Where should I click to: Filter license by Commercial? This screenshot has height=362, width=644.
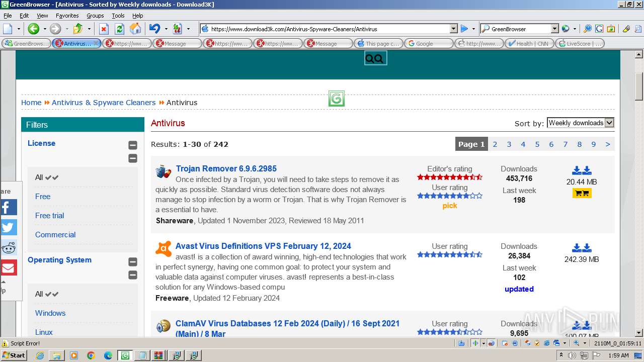click(x=55, y=235)
